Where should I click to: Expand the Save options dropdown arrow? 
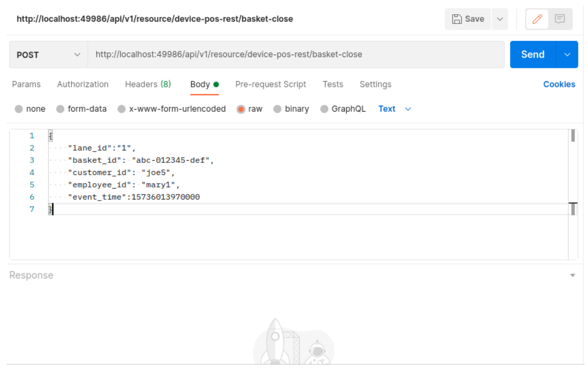(x=500, y=19)
